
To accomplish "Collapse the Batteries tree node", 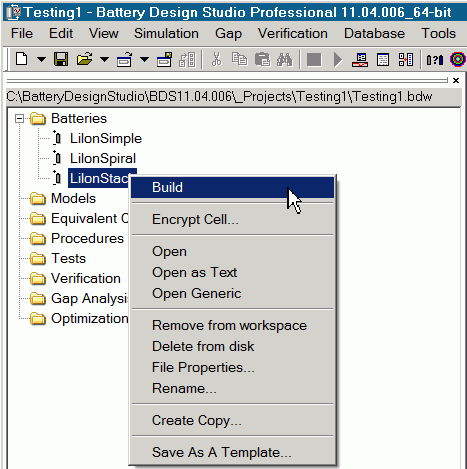I will coord(20,119).
